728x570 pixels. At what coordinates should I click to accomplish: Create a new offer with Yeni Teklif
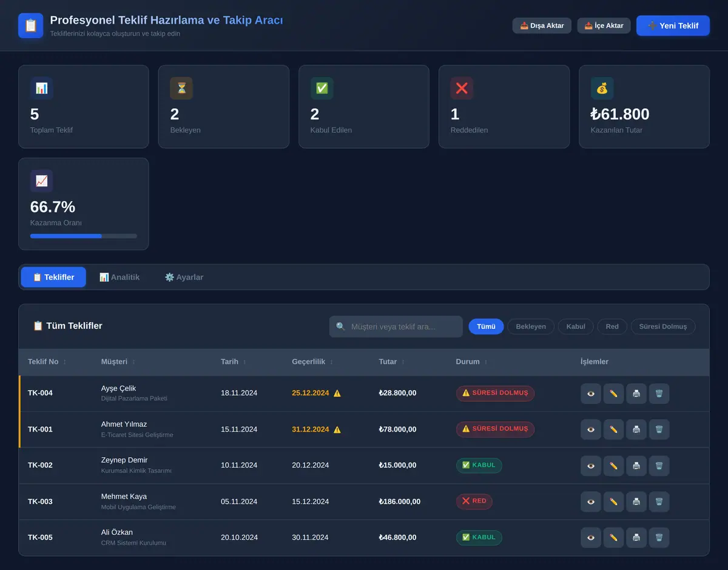click(x=673, y=25)
